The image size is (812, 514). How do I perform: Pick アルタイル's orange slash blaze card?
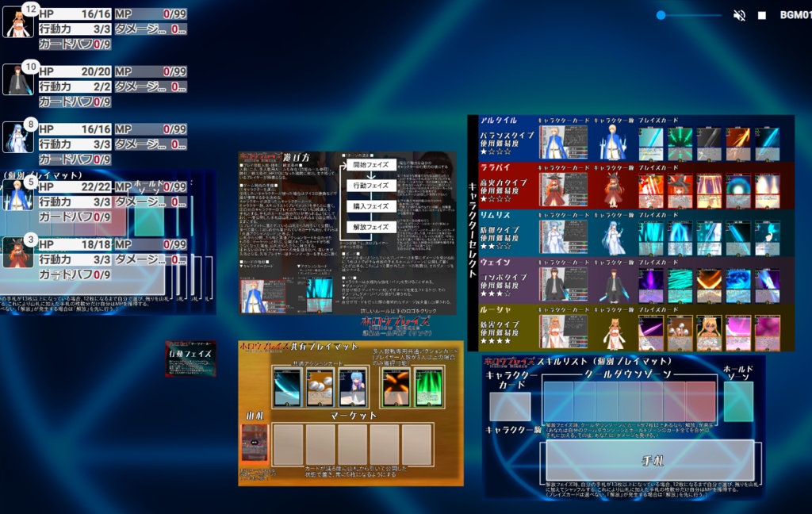tap(738, 143)
